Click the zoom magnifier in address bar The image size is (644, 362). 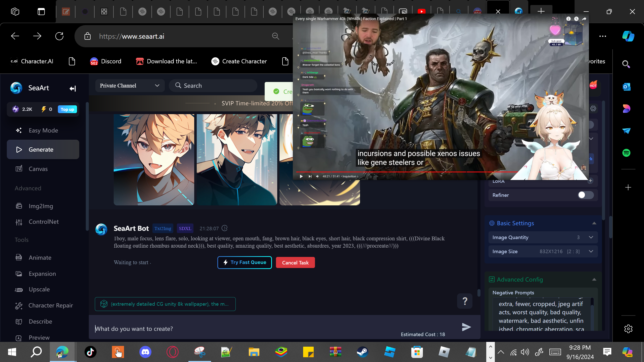tap(276, 36)
